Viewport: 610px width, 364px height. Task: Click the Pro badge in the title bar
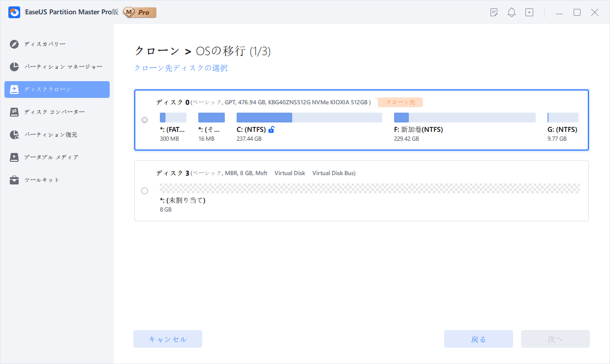pyautogui.click(x=139, y=12)
